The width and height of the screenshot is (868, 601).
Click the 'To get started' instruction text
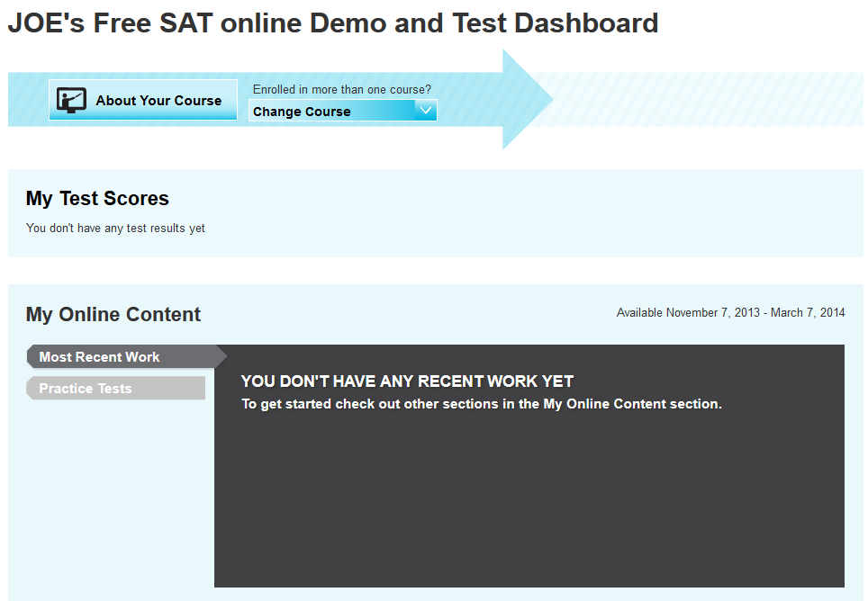[482, 405]
